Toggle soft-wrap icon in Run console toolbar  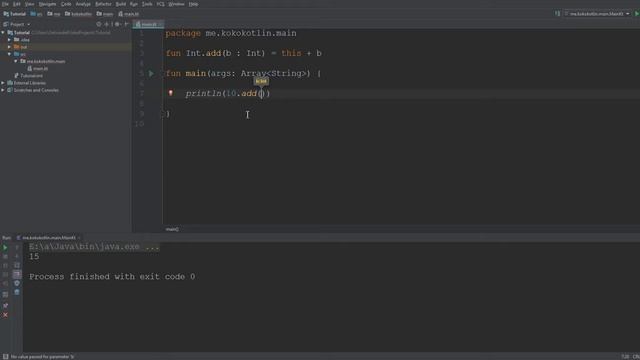coord(17,265)
